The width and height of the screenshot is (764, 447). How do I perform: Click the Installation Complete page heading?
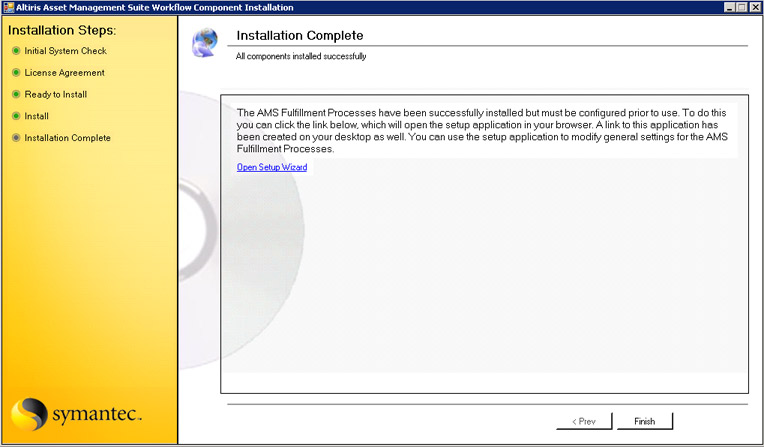point(300,36)
